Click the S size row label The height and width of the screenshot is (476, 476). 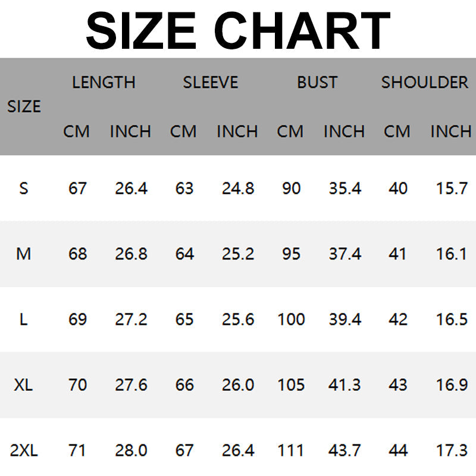pos(24,189)
